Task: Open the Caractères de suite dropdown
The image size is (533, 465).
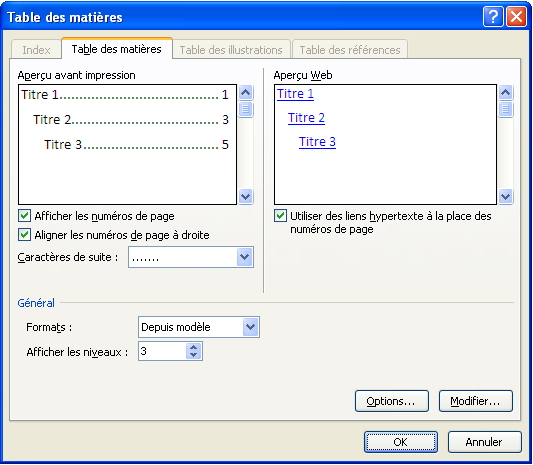Action: (x=245, y=257)
